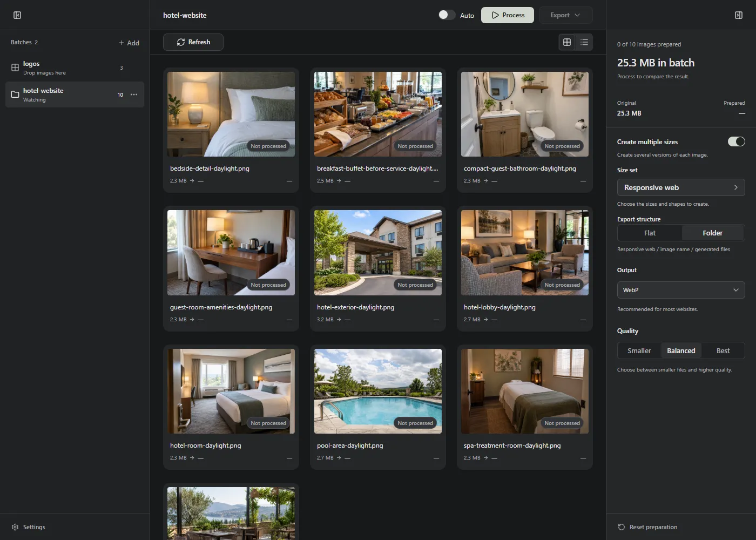Click the plus icon beside Add

(x=122, y=43)
